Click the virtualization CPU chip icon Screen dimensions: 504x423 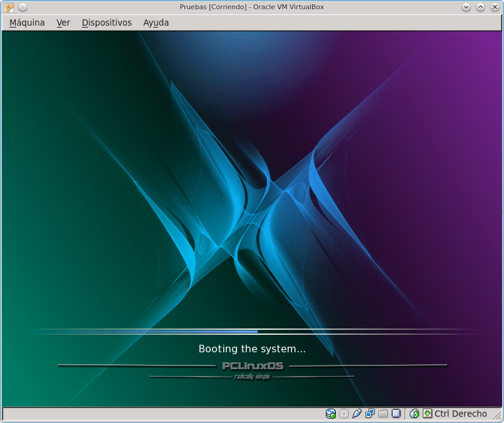(x=396, y=414)
